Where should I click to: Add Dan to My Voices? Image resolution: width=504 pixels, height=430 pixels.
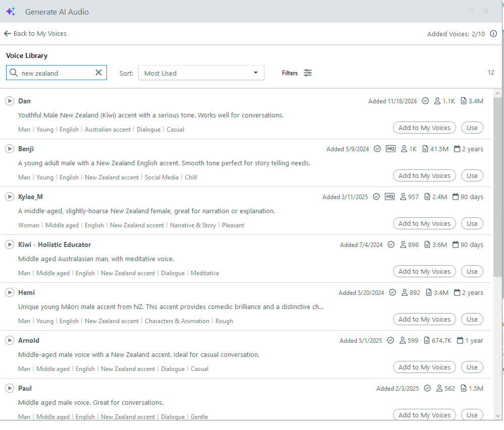(x=424, y=128)
